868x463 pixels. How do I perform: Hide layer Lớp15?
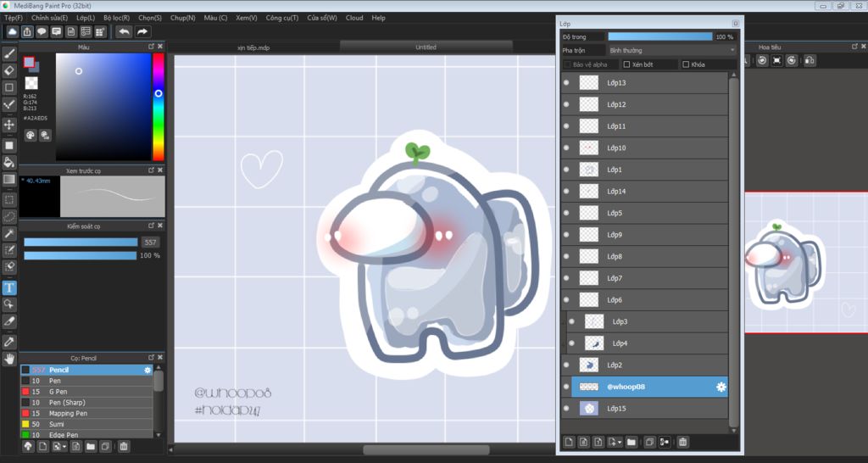pyautogui.click(x=566, y=409)
